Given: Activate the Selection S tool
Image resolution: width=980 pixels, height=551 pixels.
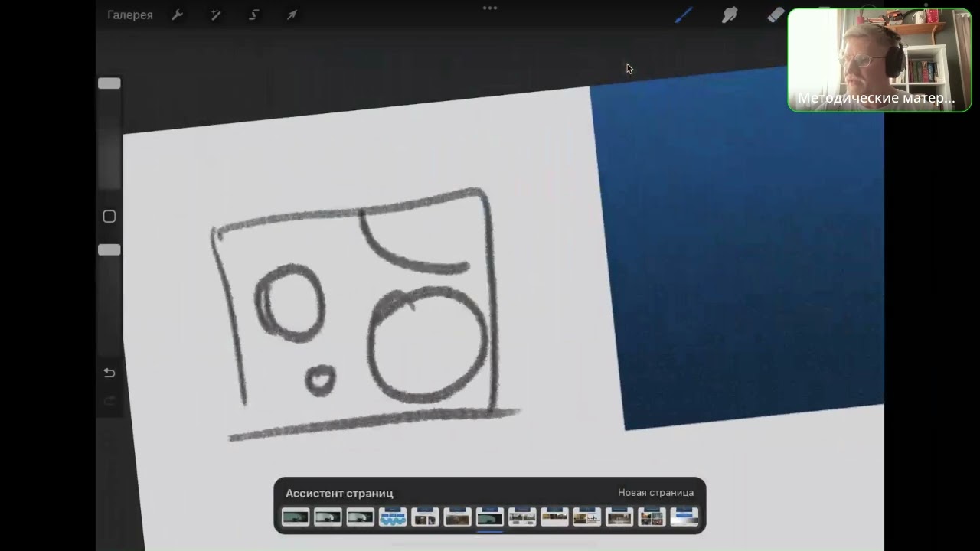Looking at the screenshot, I should 253,15.
